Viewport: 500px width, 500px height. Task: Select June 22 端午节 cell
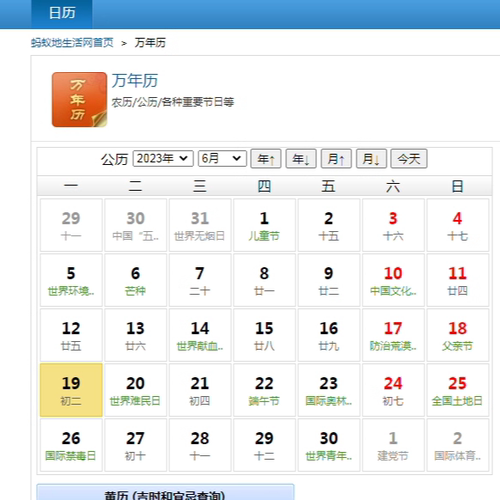click(264, 390)
